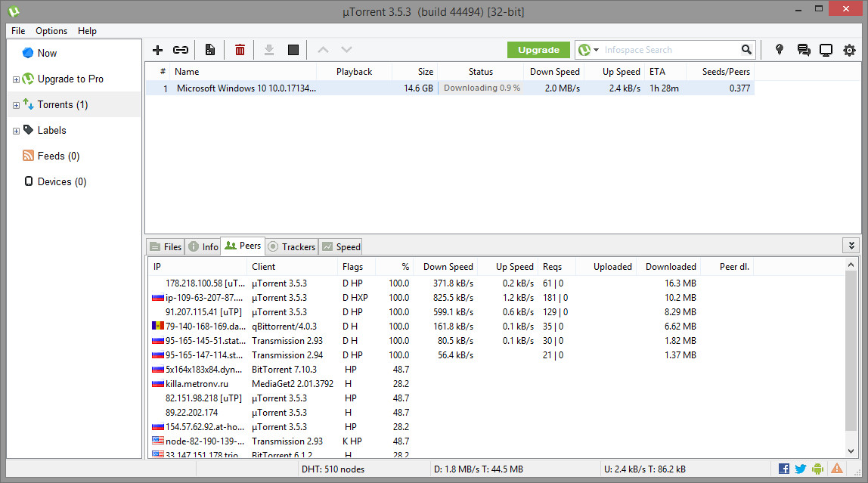
Task: Select the Peers tab
Action: tap(243, 246)
